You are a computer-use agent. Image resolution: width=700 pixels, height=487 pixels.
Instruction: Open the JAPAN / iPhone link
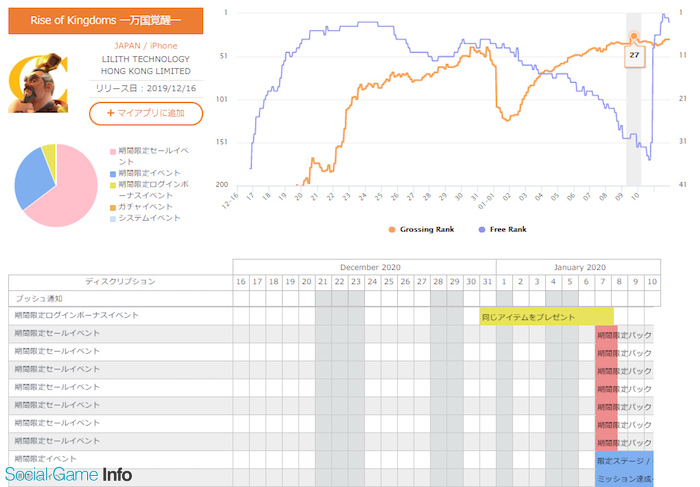click(x=146, y=46)
